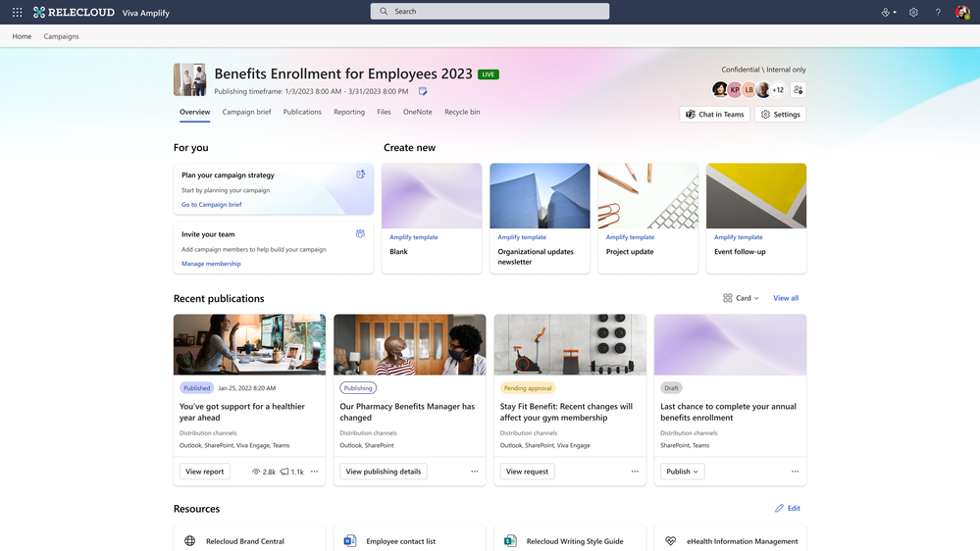
Task: Click the Pending approval status badge
Action: (528, 388)
